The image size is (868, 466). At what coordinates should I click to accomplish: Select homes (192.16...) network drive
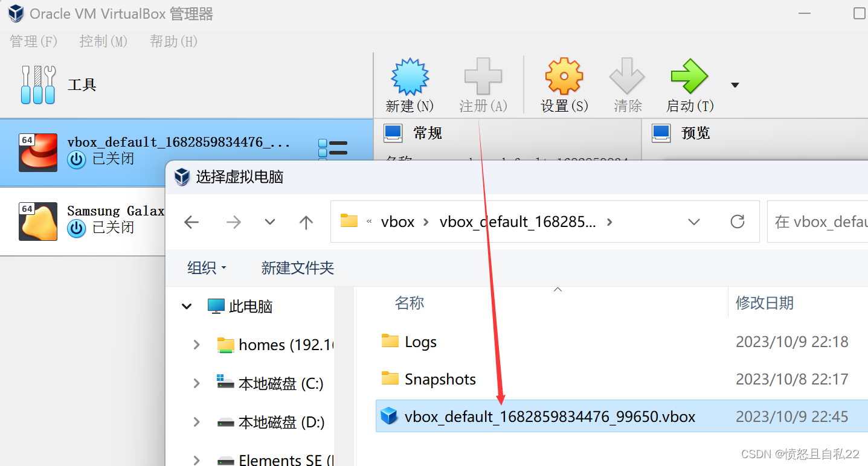pos(275,345)
